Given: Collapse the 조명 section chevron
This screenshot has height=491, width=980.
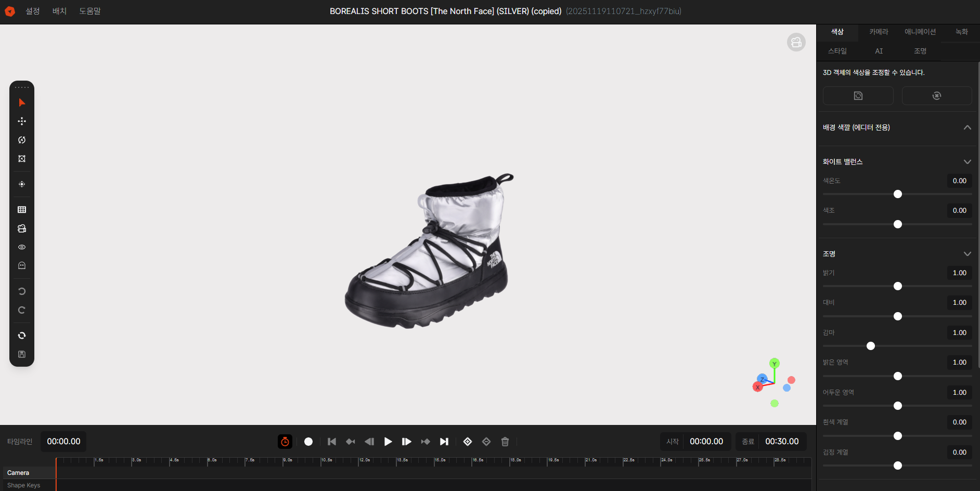Looking at the screenshot, I should [967, 254].
